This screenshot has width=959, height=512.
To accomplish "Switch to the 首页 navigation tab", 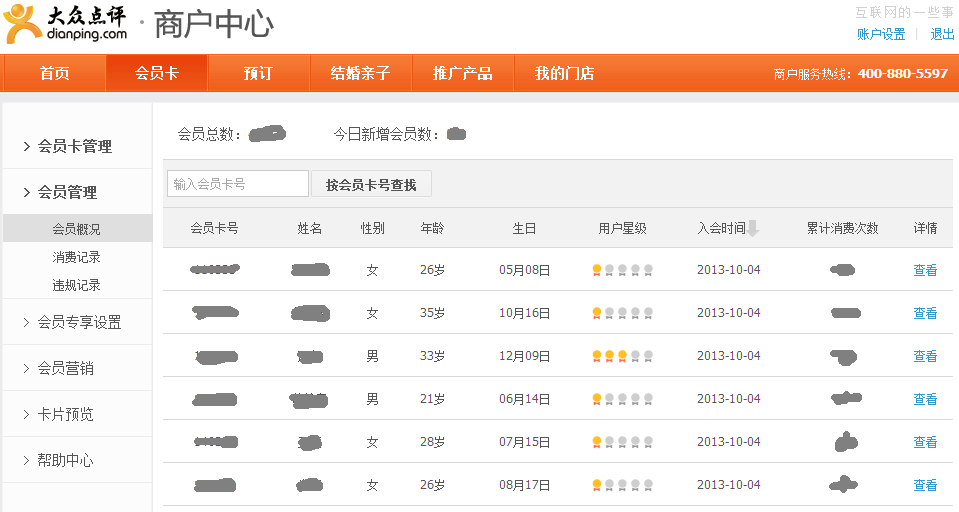I will coord(54,73).
